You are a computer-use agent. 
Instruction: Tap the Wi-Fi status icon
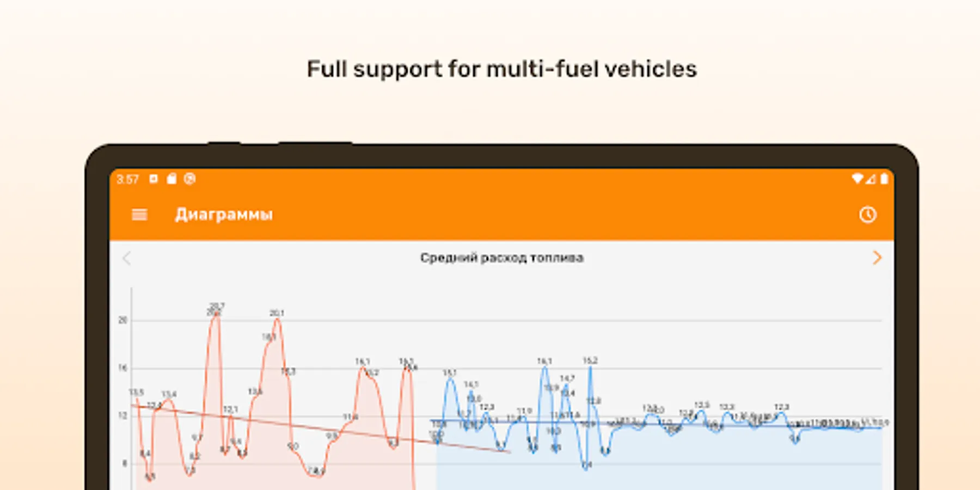click(x=857, y=179)
